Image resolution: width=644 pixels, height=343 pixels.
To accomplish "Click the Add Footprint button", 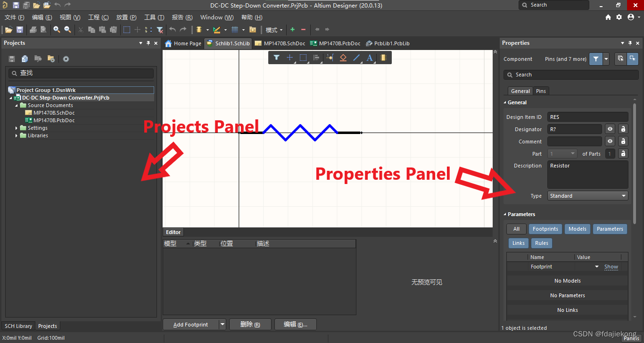I will click(x=190, y=325).
